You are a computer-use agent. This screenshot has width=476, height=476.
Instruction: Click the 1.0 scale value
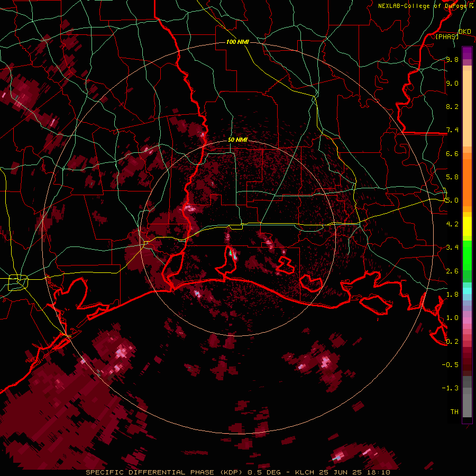tap(452, 317)
